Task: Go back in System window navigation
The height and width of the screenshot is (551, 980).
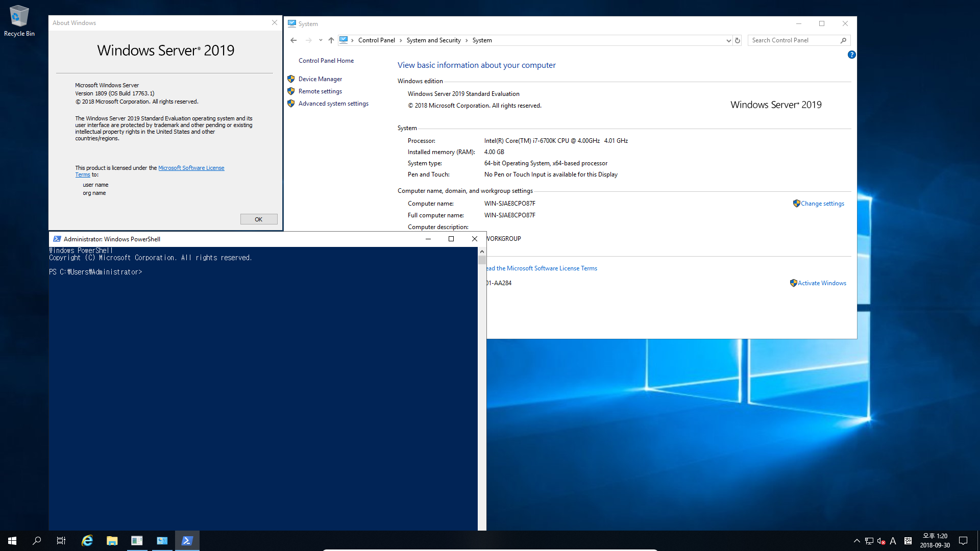Action: tap(293, 40)
